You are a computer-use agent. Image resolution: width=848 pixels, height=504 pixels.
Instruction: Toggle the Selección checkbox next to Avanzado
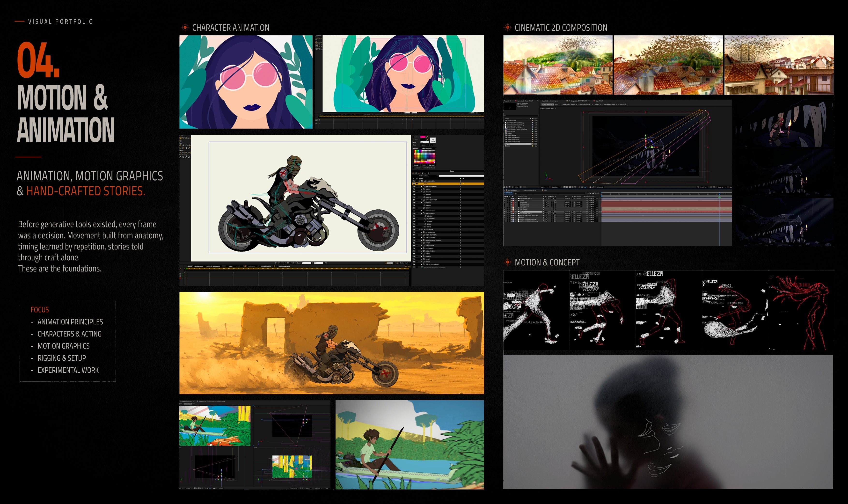[423, 168]
